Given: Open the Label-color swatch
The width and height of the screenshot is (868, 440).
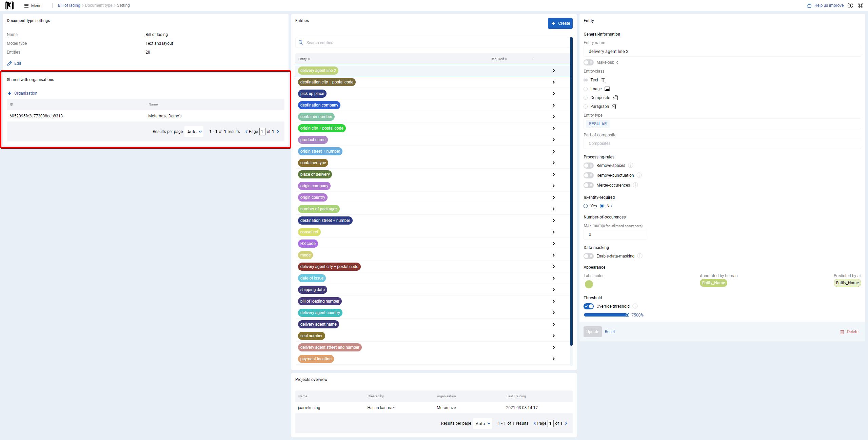Looking at the screenshot, I should 589,284.
